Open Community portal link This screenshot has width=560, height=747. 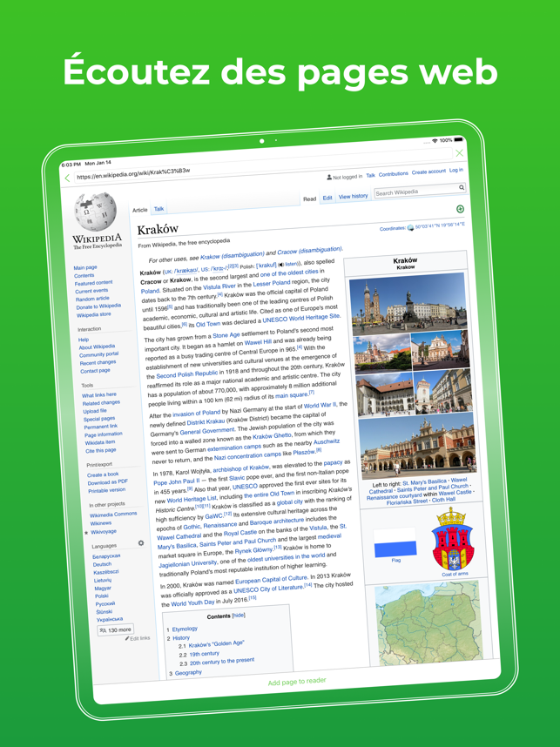pos(99,354)
